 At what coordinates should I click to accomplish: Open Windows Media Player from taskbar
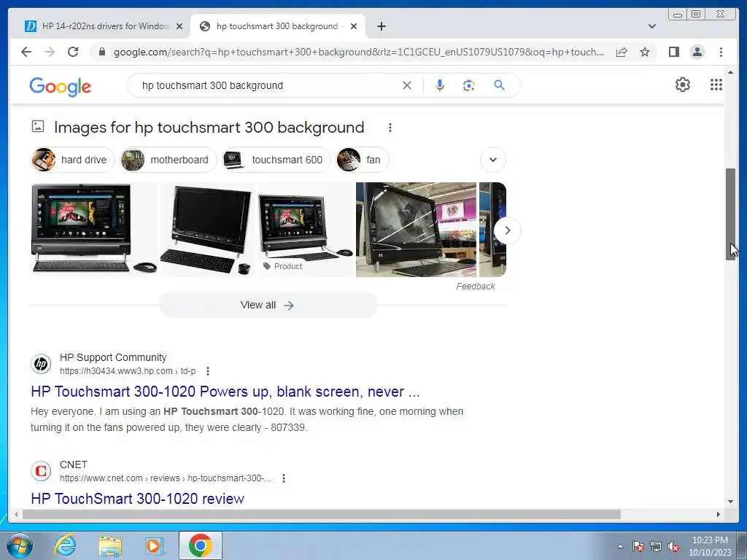pyautogui.click(x=155, y=545)
